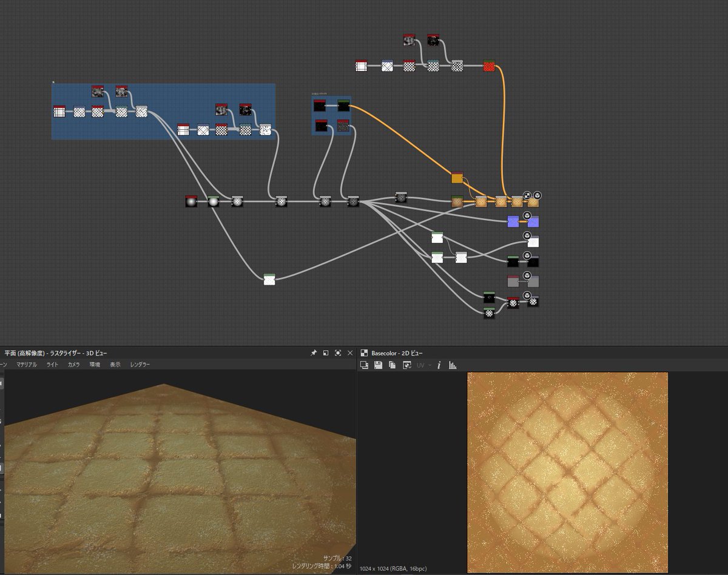The height and width of the screenshot is (575, 728).
Task: Select the final Basecolor output node
Action: 533,201
